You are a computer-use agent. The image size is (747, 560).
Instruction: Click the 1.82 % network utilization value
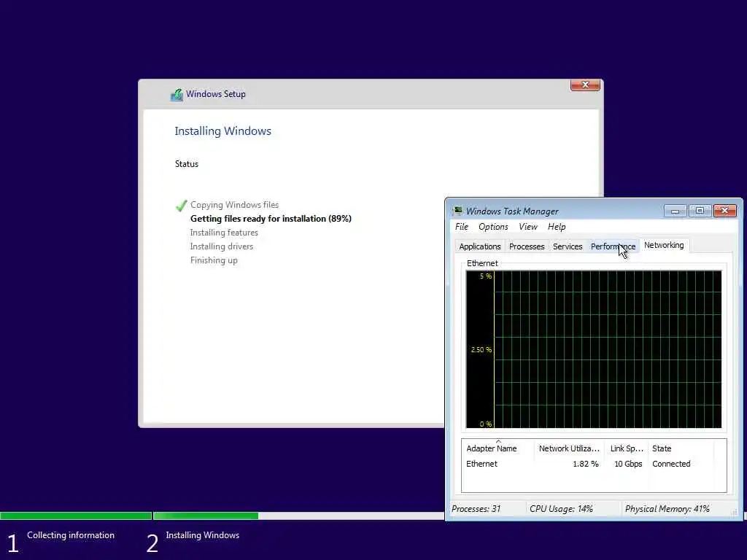point(586,464)
